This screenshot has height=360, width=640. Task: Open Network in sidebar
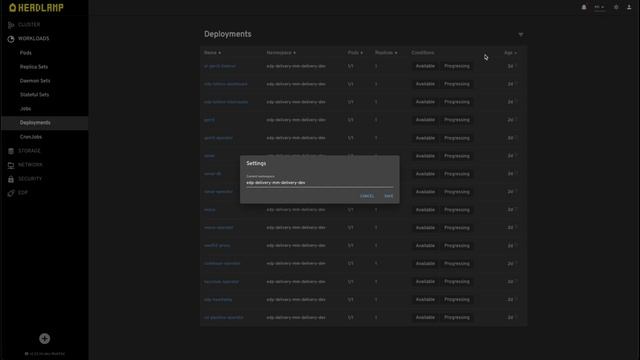(x=30, y=164)
